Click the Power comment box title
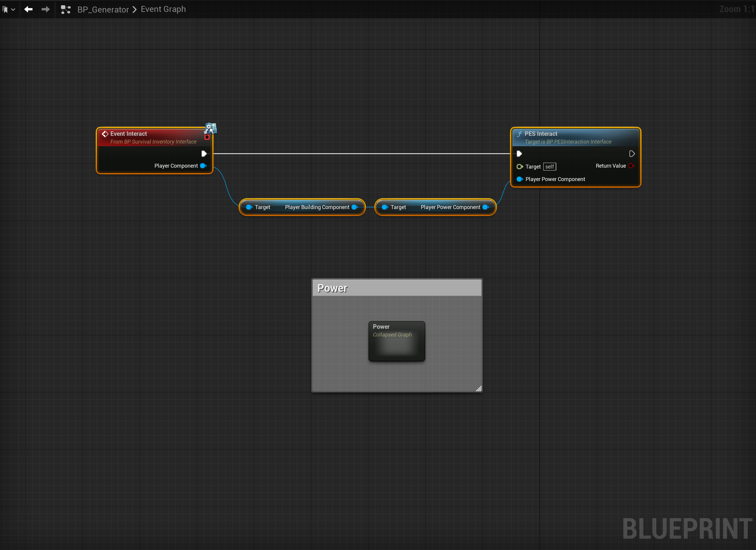This screenshot has width=756, height=550. pos(332,288)
